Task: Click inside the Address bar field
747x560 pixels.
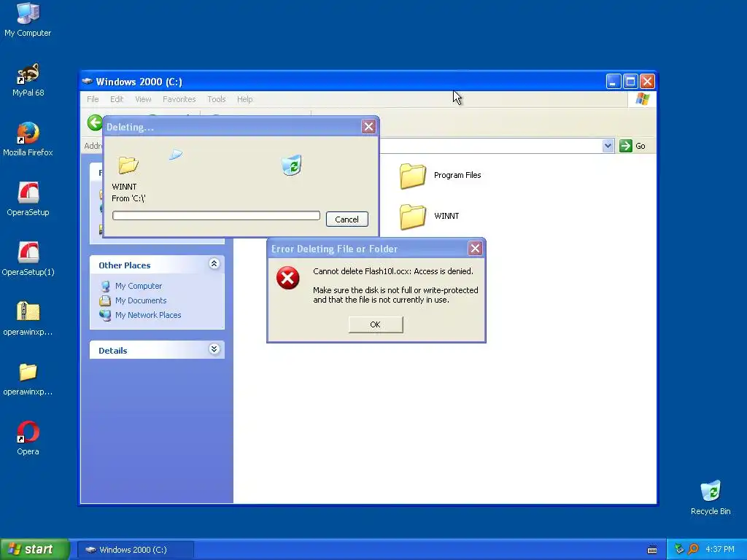Action: tap(491, 146)
